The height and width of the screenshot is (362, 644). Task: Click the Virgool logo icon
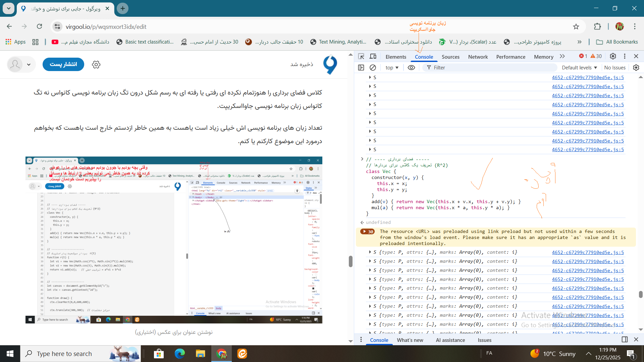tap(330, 64)
